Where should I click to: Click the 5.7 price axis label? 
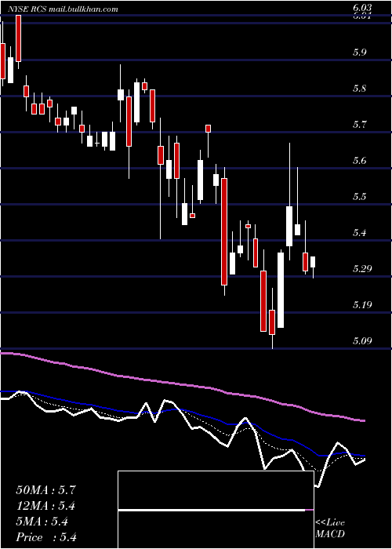(359, 124)
